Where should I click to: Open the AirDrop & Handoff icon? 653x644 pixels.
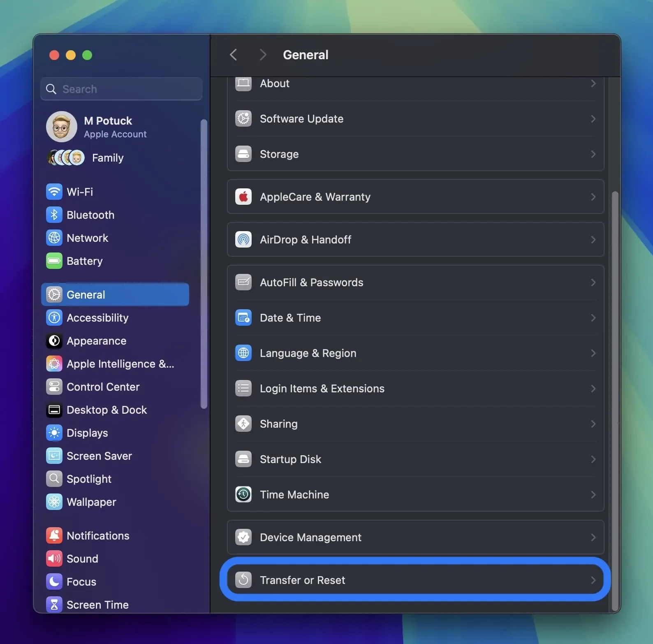point(243,239)
